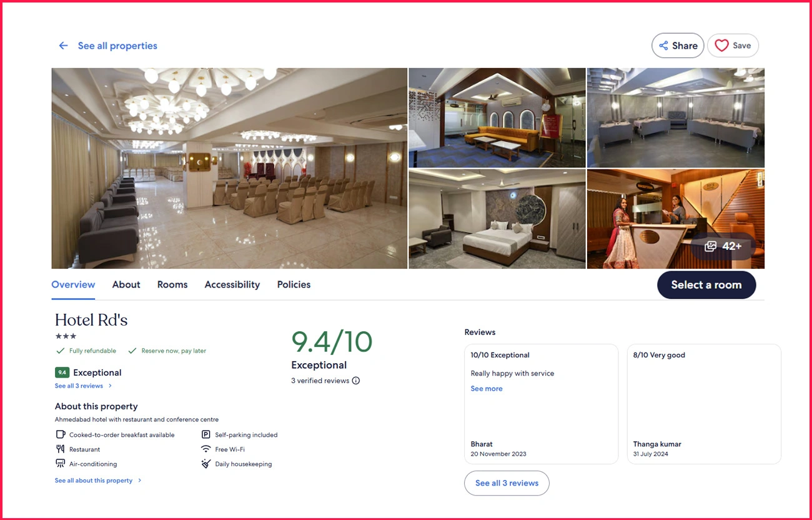
Task: Click the share icon in Share button
Action: pos(663,46)
